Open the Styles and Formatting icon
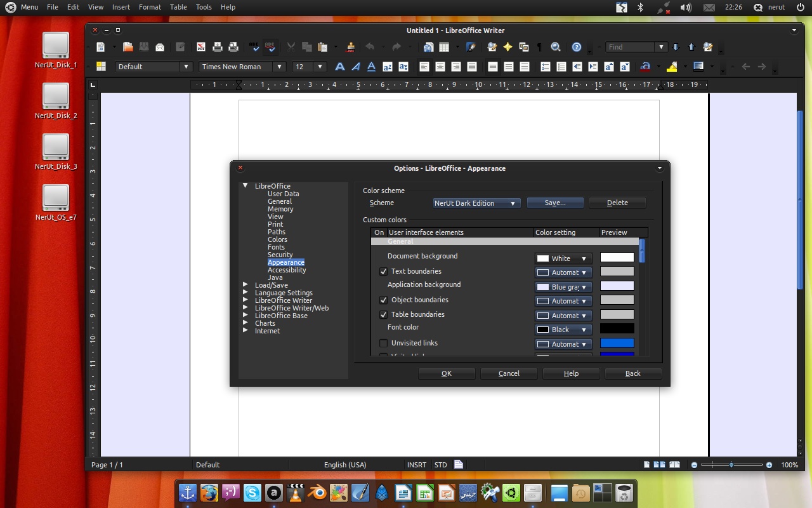The image size is (812, 508). click(x=101, y=67)
